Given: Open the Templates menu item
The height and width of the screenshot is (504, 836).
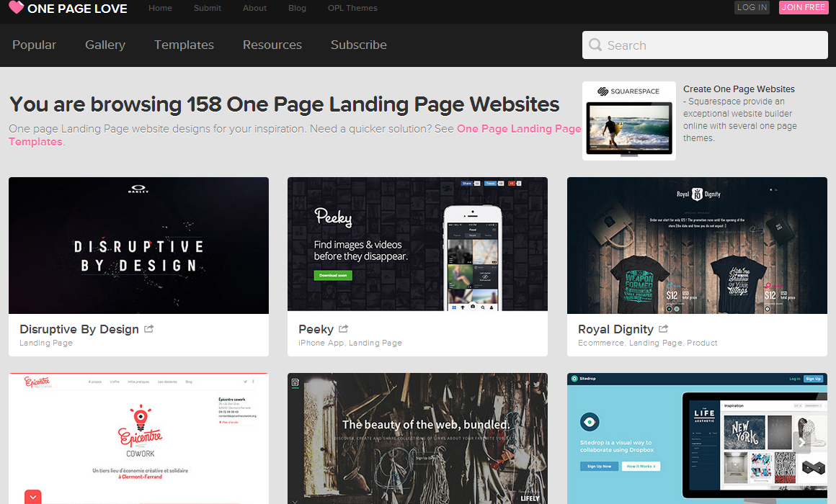Looking at the screenshot, I should point(184,45).
